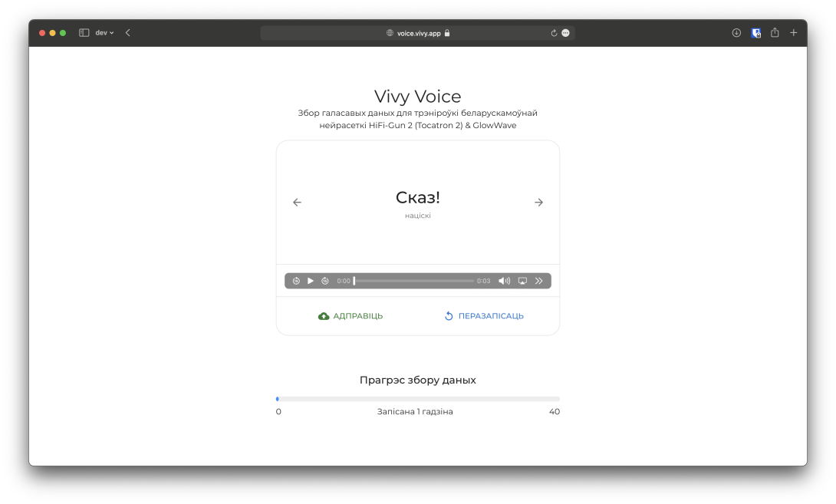Click the phrase text Сказ!
The width and height of the screenshot is (836, 504).
(418, 197)
